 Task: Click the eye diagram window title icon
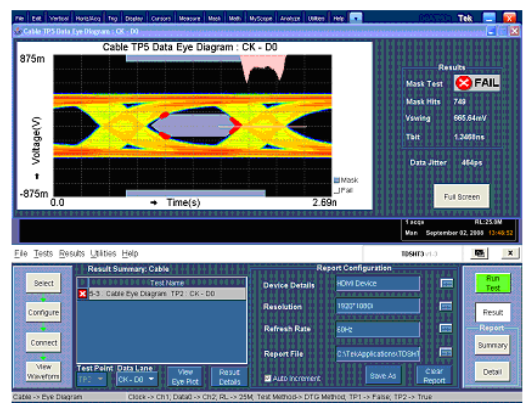pos(18,32)
